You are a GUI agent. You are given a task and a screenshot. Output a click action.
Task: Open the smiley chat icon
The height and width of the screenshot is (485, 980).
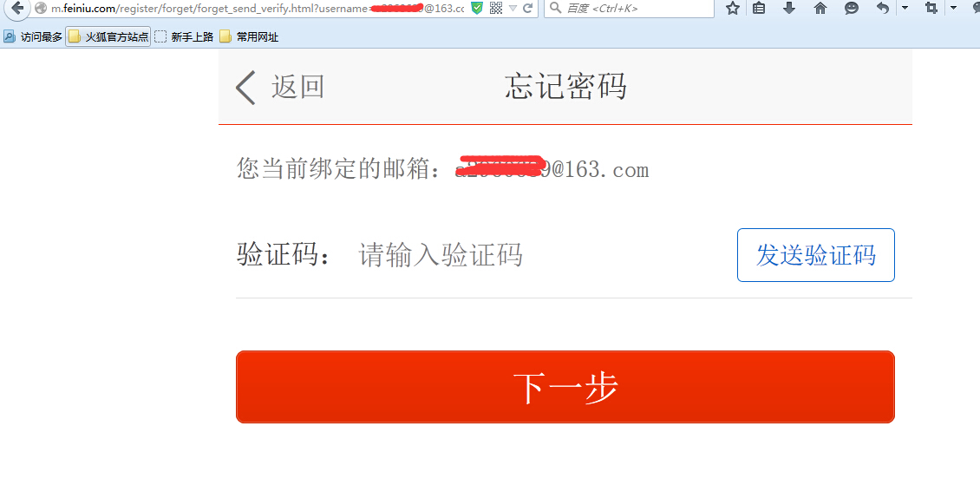coord(852,8)
